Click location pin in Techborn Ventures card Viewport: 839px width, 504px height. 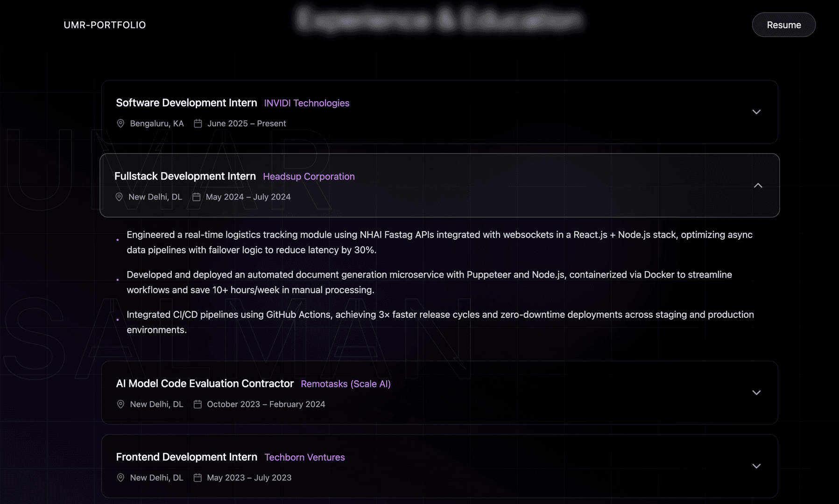tap(120, 478)
